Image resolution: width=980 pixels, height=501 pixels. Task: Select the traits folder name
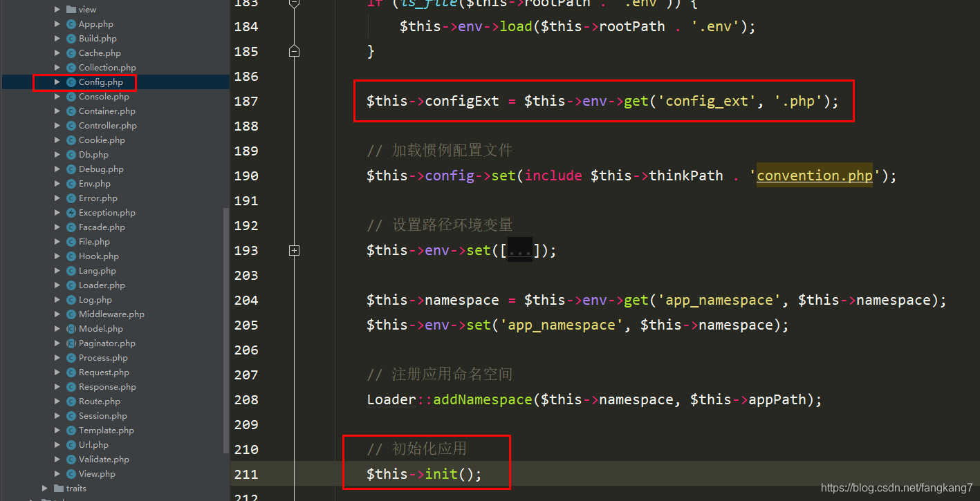[x=76, y=489]
